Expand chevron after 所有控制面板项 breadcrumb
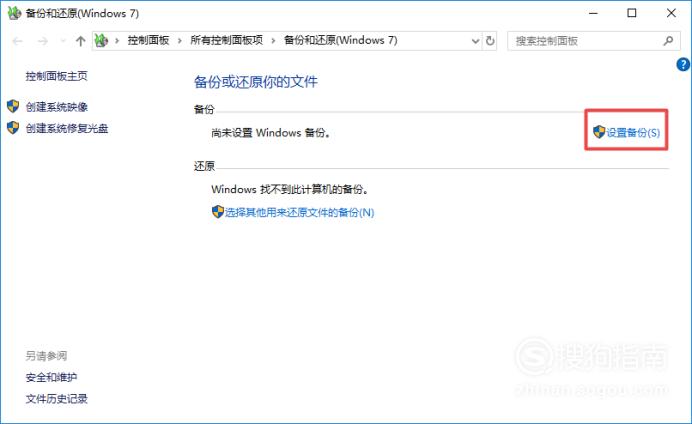The width and height of the screenshot is (692, 424). point(273,41)
